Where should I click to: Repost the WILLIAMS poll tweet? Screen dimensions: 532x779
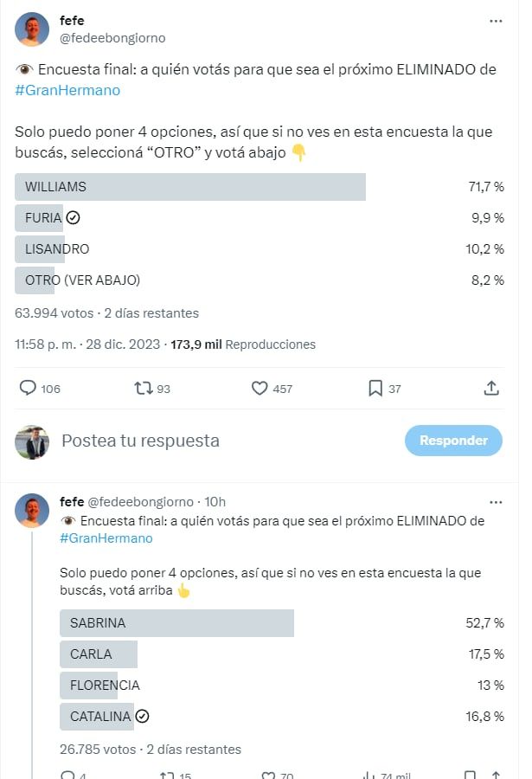141,388
